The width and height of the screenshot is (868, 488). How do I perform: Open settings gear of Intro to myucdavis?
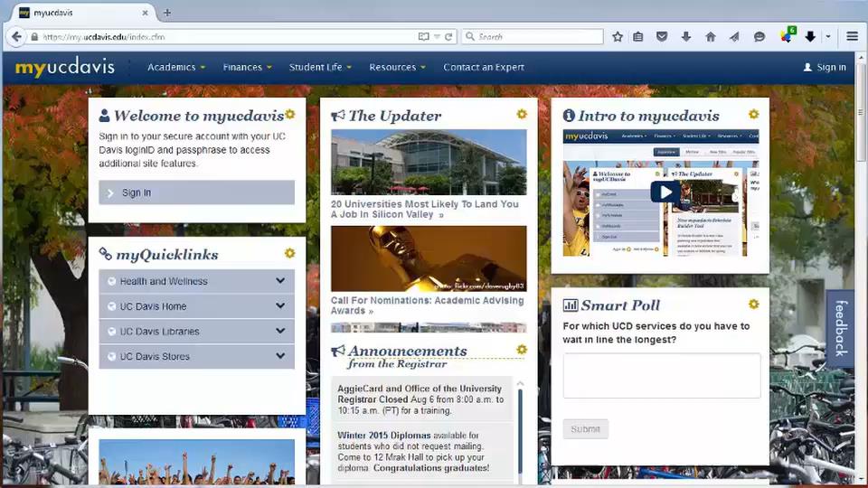tap(753, 114)
